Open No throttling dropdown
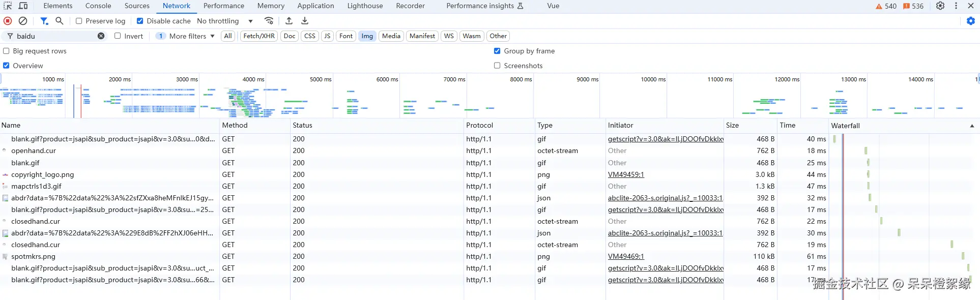980x300 pixels. pos(225,21)
